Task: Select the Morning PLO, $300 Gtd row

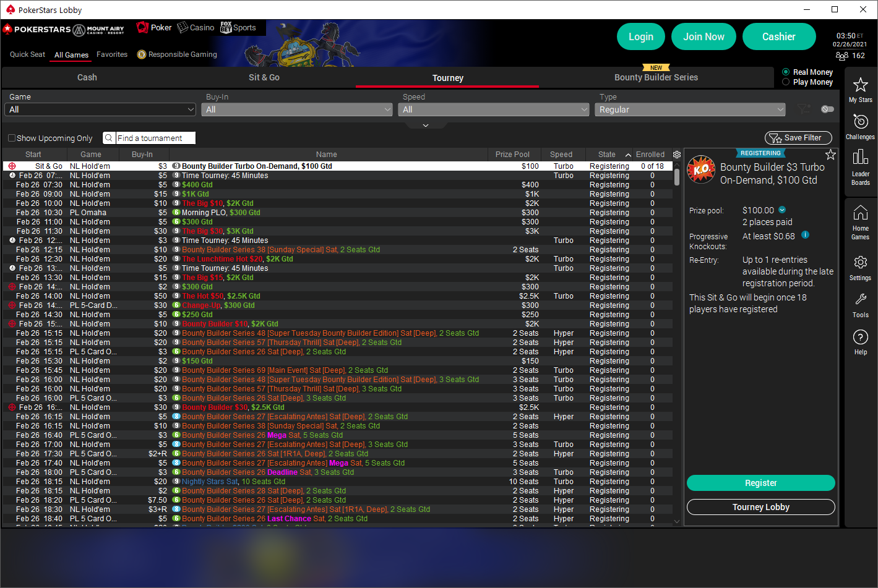Action: click(x=337, y=213)
